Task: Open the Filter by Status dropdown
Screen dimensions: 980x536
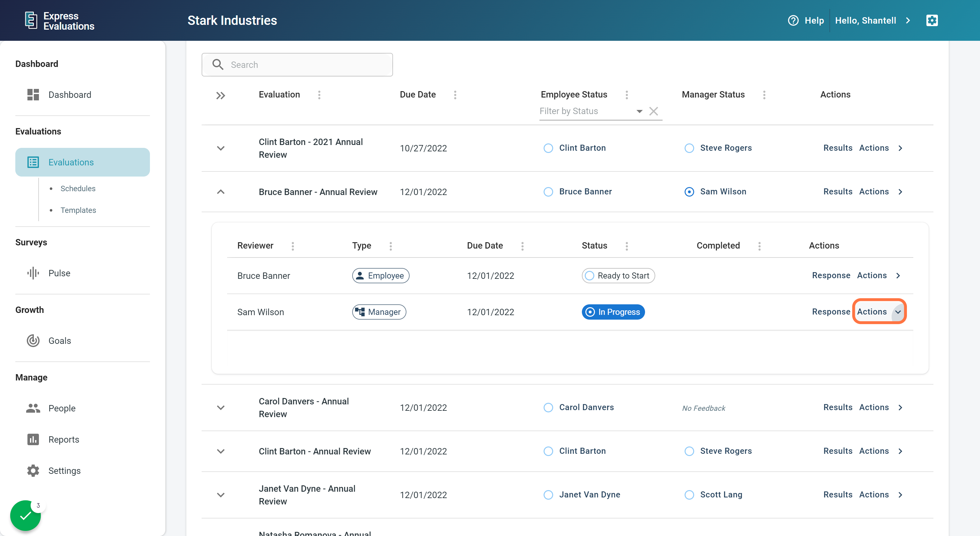Action: (639, 111)
